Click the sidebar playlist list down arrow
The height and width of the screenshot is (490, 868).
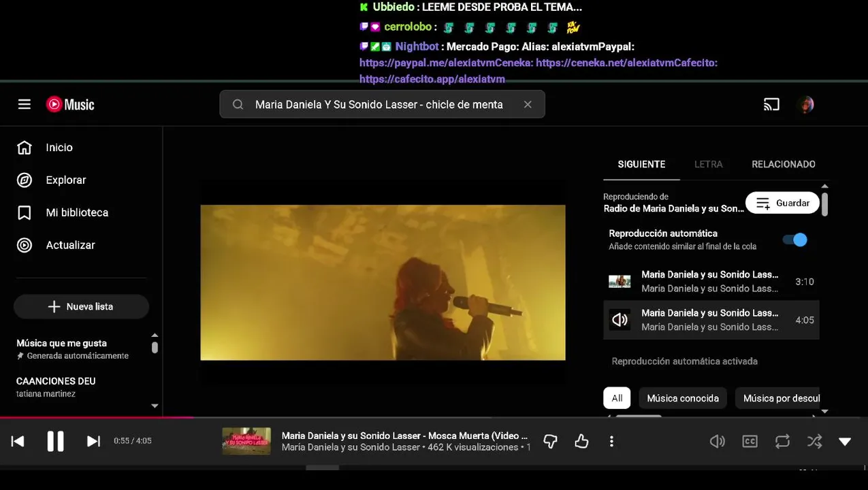pos(155,406)
